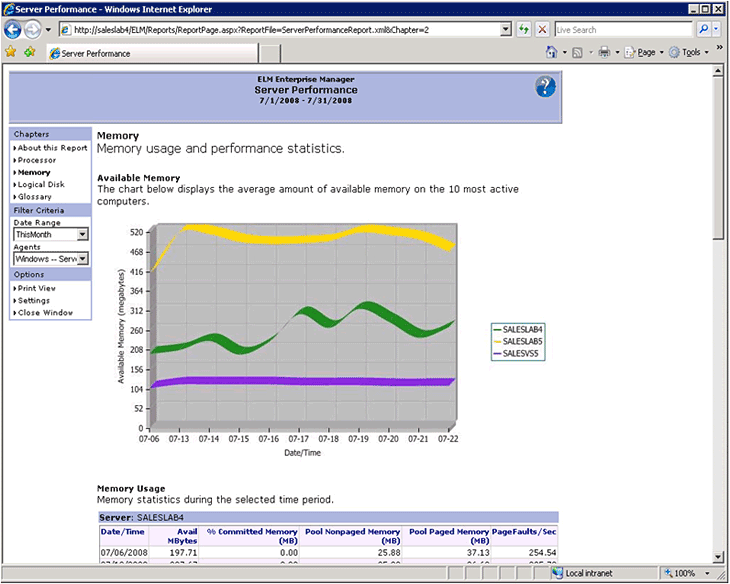This screenshot has width=730, height=584.
Task: Click the SALESLAB4 green legend entry
Action: (x=518, y=329)
